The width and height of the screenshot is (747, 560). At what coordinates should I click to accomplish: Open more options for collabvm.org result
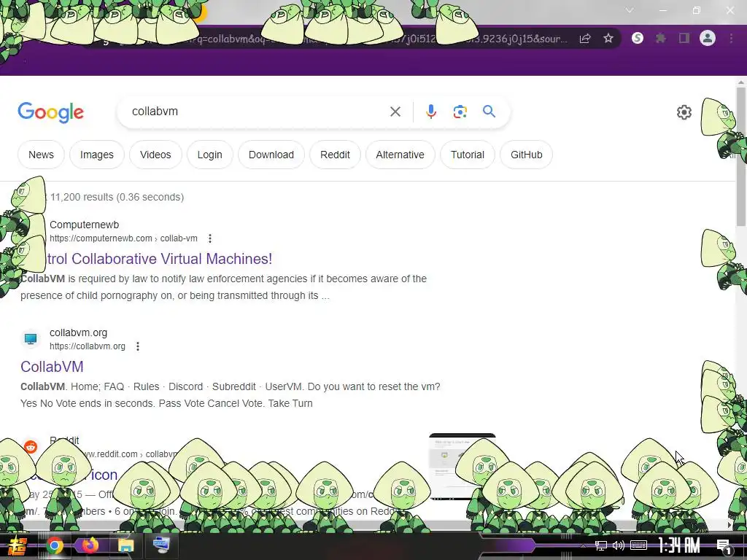tap(138, 346)
